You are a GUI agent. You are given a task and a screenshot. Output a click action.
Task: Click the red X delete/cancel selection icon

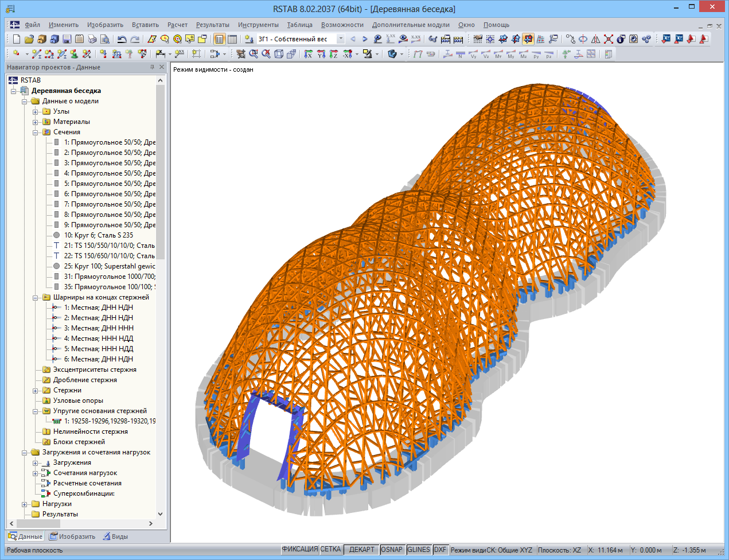[x=609, y=39]
